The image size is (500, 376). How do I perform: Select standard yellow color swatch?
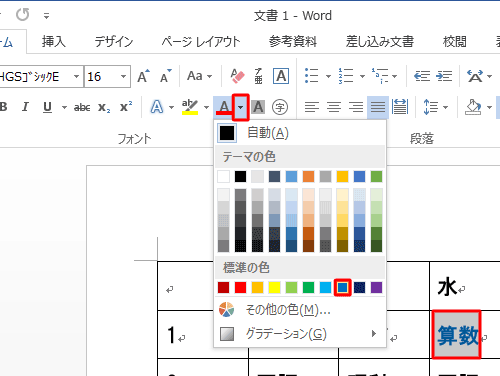274,287
